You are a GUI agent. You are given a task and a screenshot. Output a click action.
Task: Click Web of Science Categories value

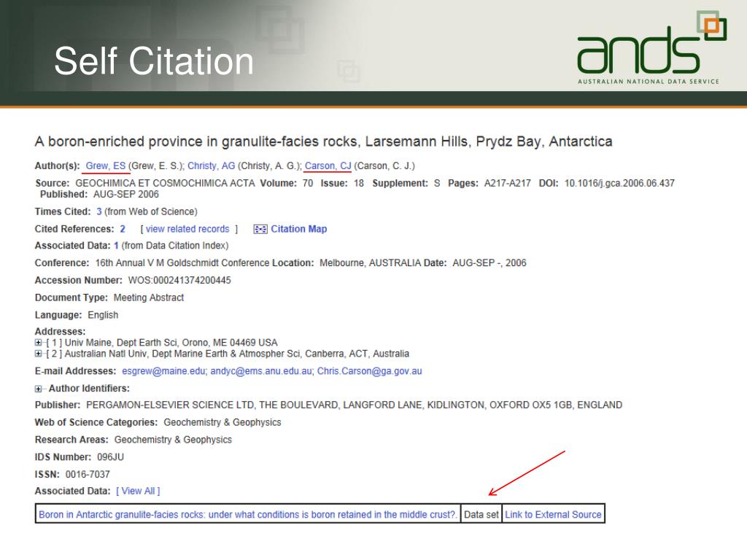click(222, 422)
